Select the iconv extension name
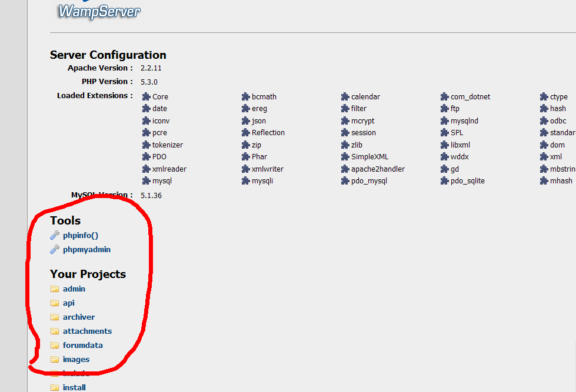The height and width of the screenshot is (392, 576). pos(161,120)
